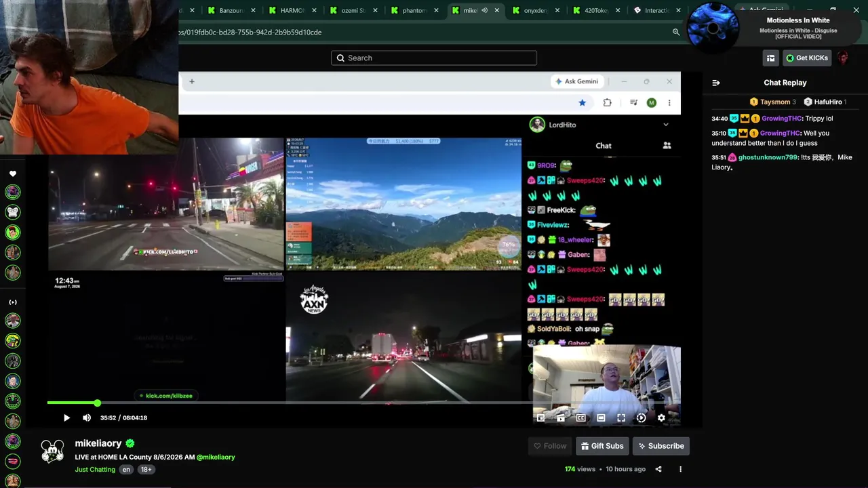Open the Following heart icon in the sidebar
The width and height of the screenshot is (868, 488).
tap(13, 174)
